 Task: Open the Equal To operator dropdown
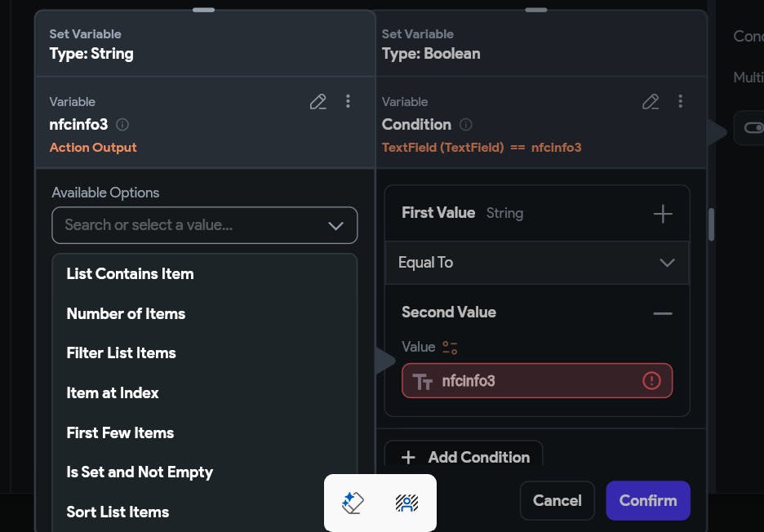[x=537, y=263]
